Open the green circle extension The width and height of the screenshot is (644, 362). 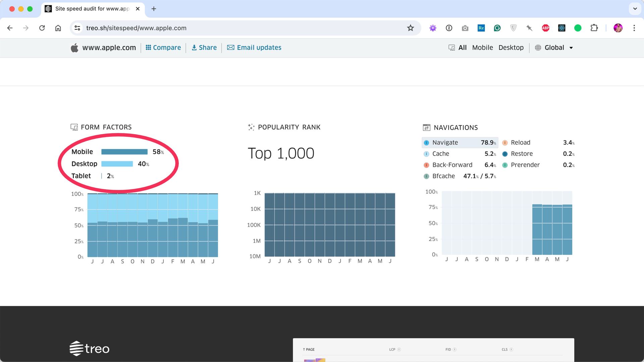[x=578, y=28]
